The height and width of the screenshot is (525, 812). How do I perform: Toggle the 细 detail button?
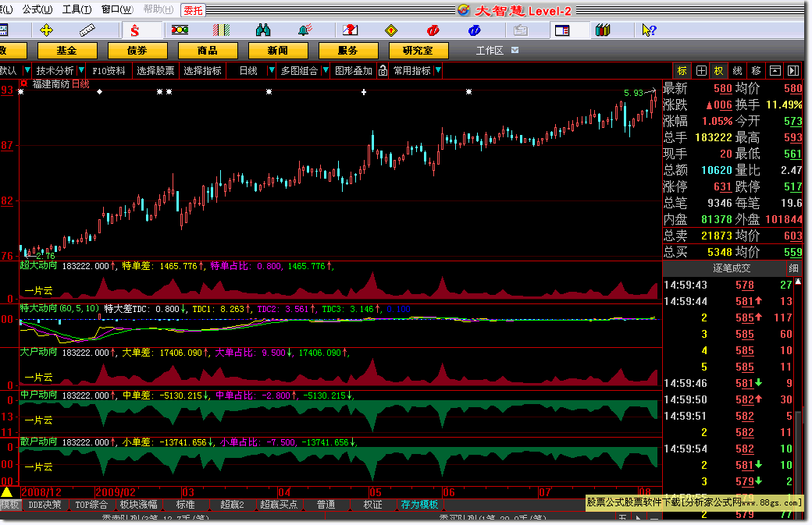[x=793, y=268]
